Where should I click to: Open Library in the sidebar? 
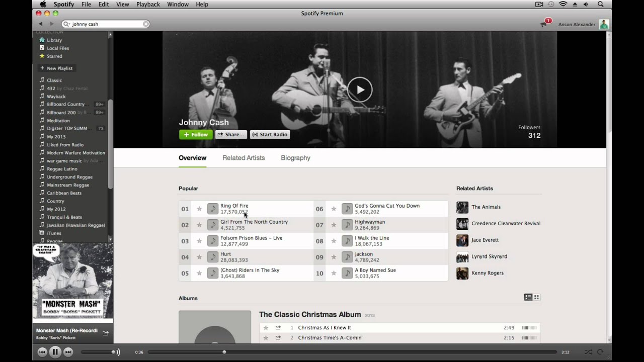(54, 40)
